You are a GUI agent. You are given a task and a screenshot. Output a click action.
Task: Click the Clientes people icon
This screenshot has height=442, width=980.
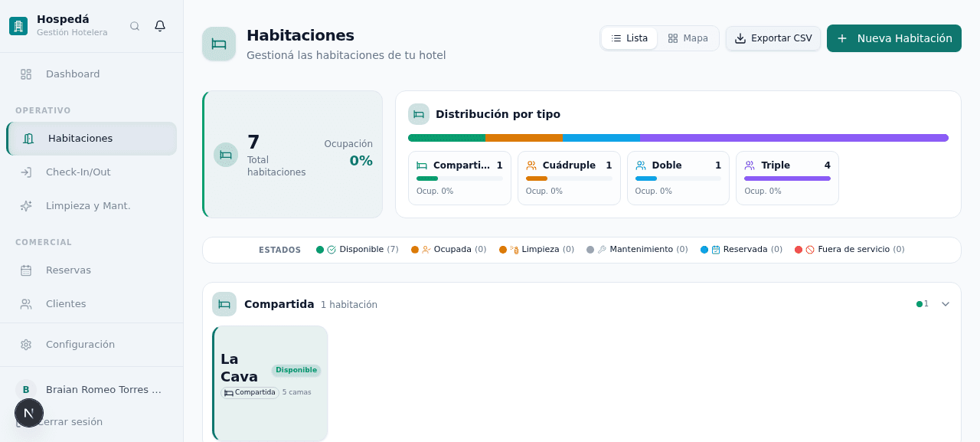tap(26, 304)
